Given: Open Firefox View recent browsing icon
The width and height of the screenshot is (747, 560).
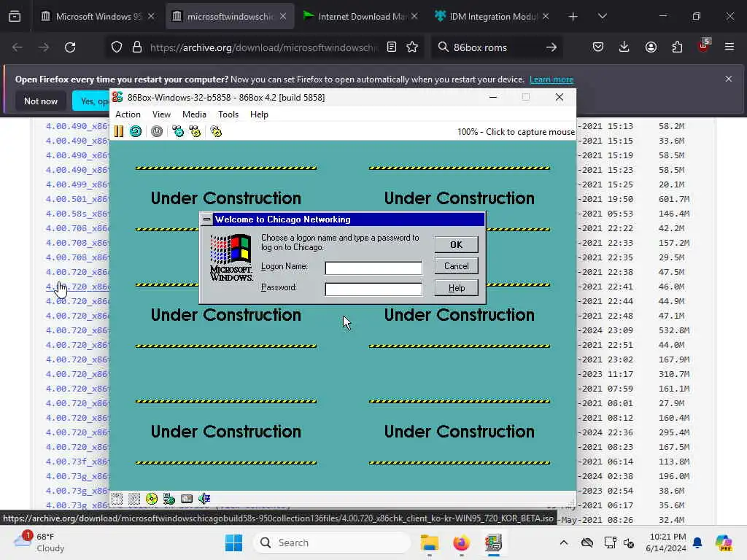Looking at the screenshot, I should tap(15, 17).
